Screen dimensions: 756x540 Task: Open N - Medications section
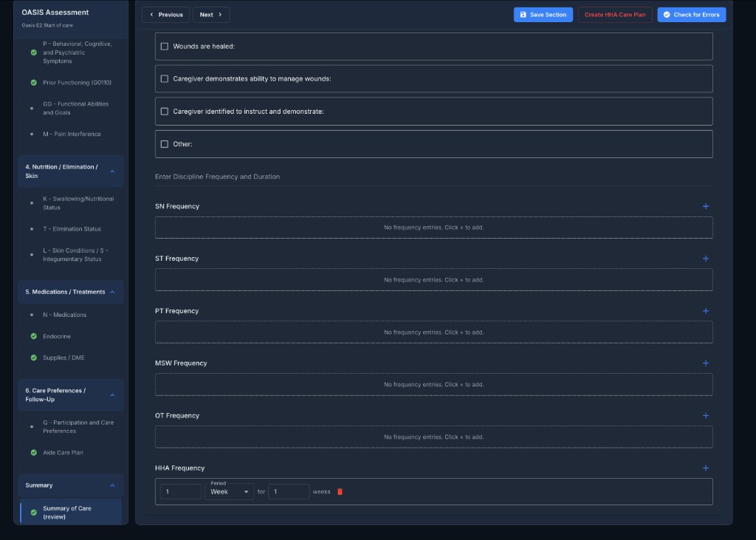click(65, 315)
